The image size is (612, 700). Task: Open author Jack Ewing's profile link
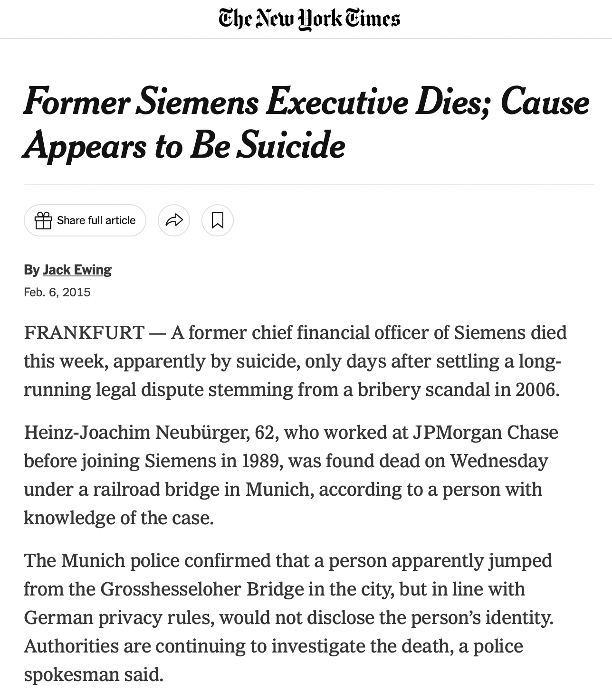[77, 270]
